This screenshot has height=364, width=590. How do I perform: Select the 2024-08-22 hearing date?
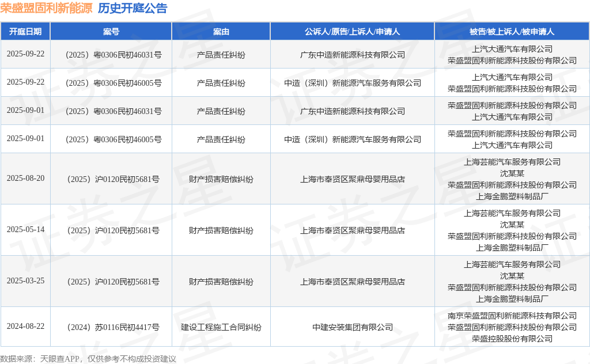25,327
